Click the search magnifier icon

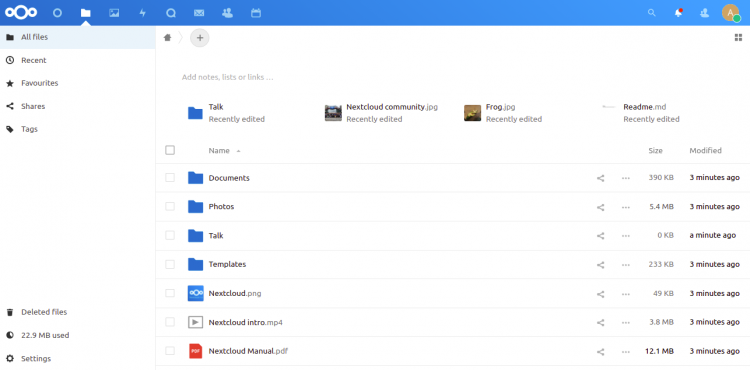point(651,13)
